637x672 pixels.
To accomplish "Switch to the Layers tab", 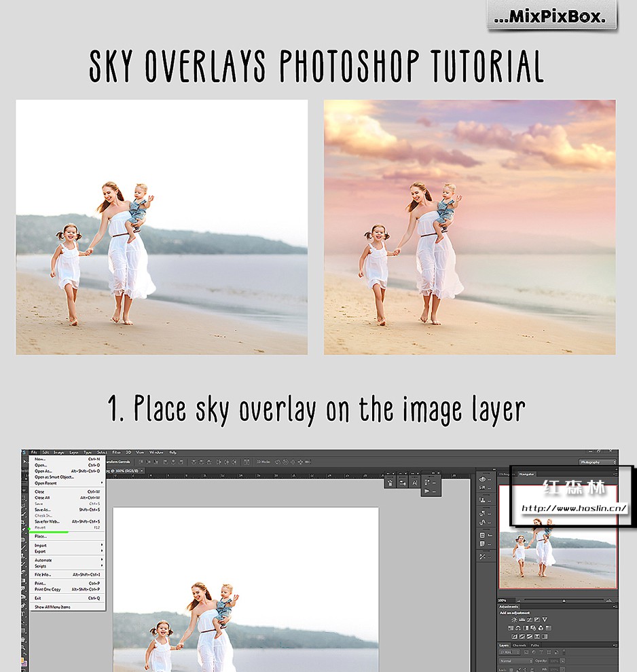I will pos(504,645).
